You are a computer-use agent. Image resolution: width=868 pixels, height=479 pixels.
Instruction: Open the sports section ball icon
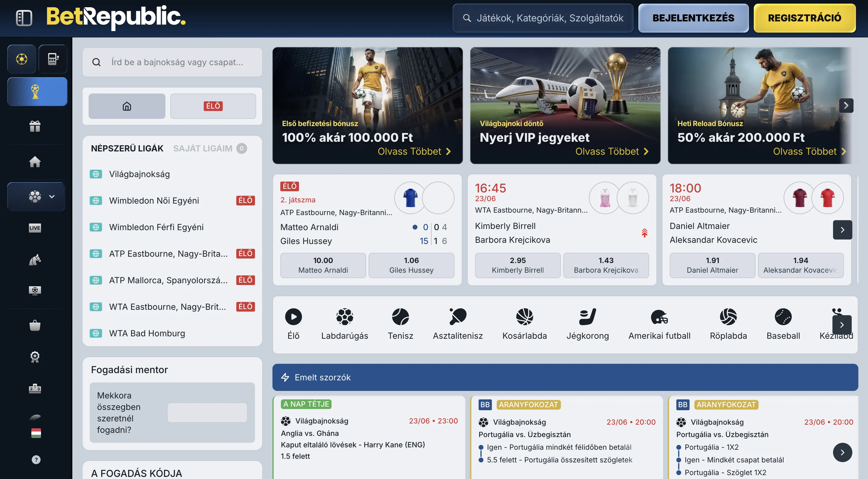pyautogui.click(x=22, y=59)
